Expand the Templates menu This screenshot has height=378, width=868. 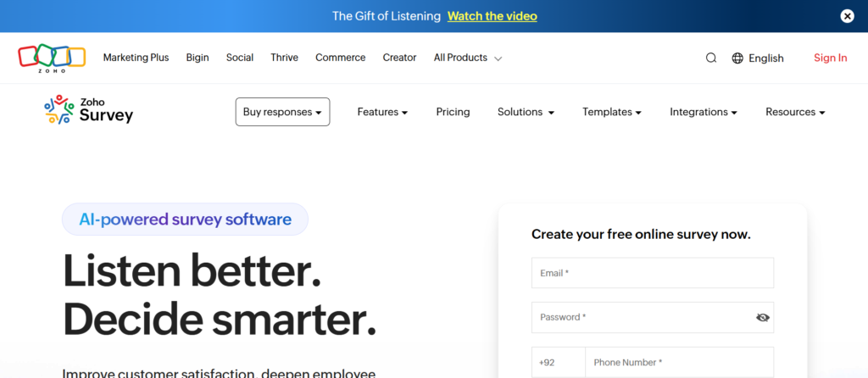(x=611, y=112)
